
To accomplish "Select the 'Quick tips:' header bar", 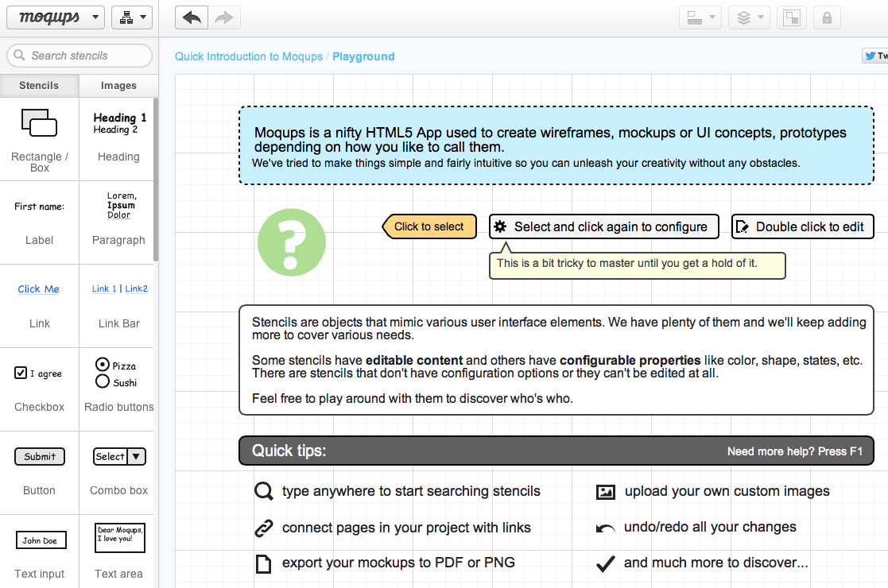I will (556, 451).
